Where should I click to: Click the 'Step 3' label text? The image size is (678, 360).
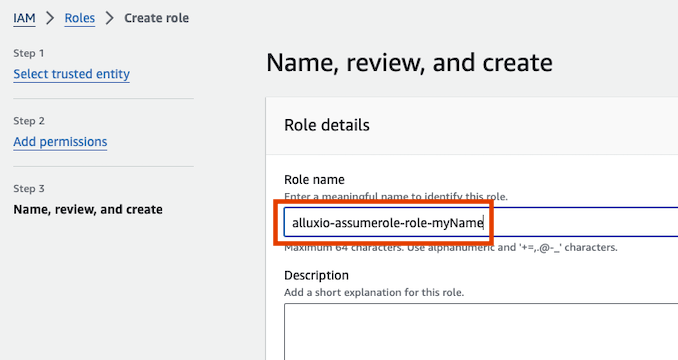(29, 189)
